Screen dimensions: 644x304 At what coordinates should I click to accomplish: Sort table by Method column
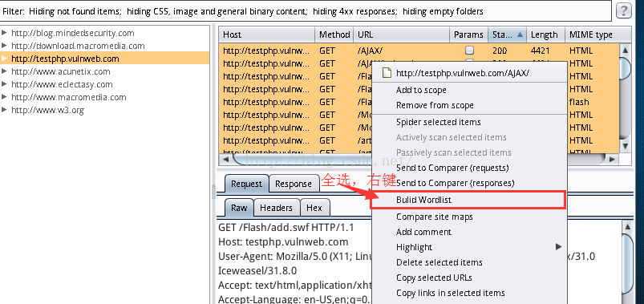(x=334, y=35)
